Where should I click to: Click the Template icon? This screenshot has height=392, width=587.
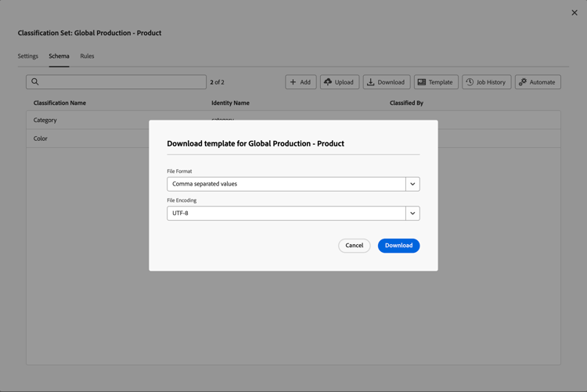click(422, 82)
